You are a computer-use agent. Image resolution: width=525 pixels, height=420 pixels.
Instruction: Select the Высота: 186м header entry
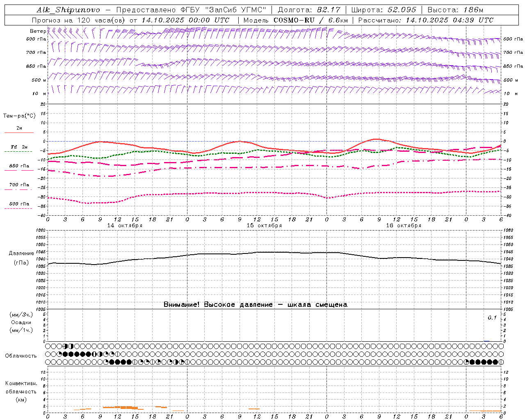pyautogui.click(x=455, y=10)
